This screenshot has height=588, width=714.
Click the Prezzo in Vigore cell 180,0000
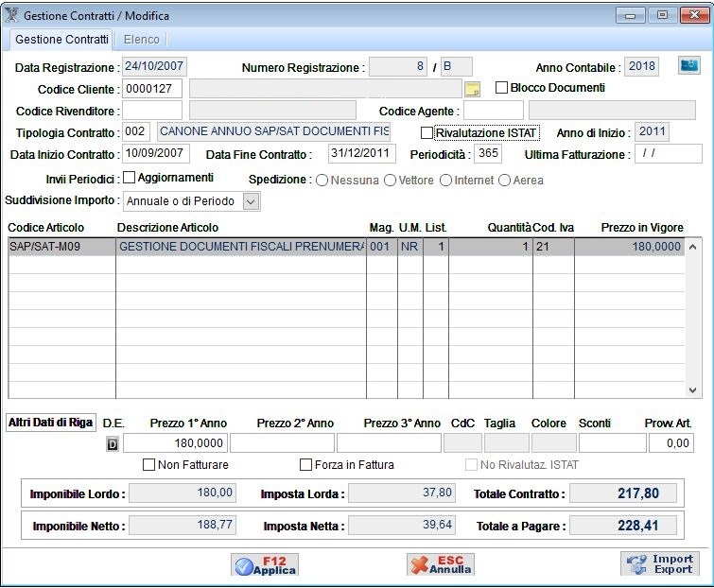630,247
